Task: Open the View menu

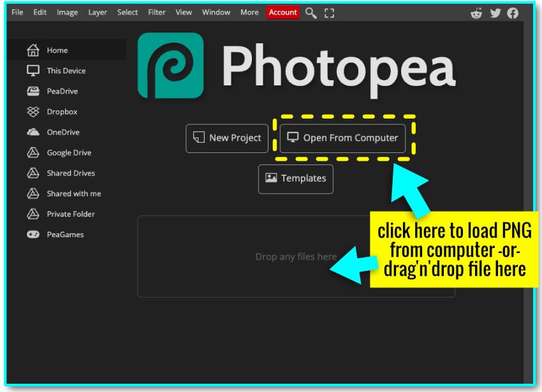Action: pos(184,13)
